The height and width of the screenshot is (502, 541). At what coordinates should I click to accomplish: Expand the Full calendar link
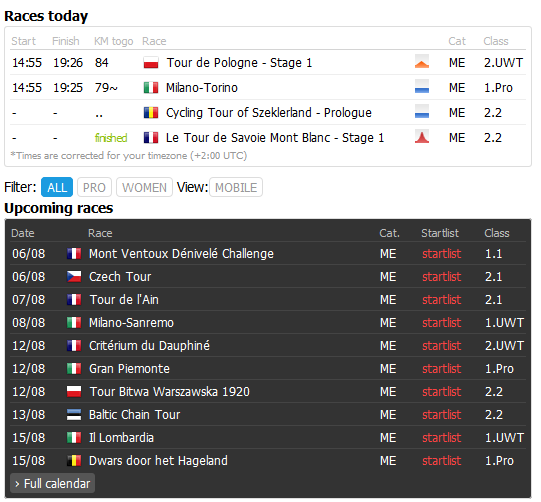point(52,483)
